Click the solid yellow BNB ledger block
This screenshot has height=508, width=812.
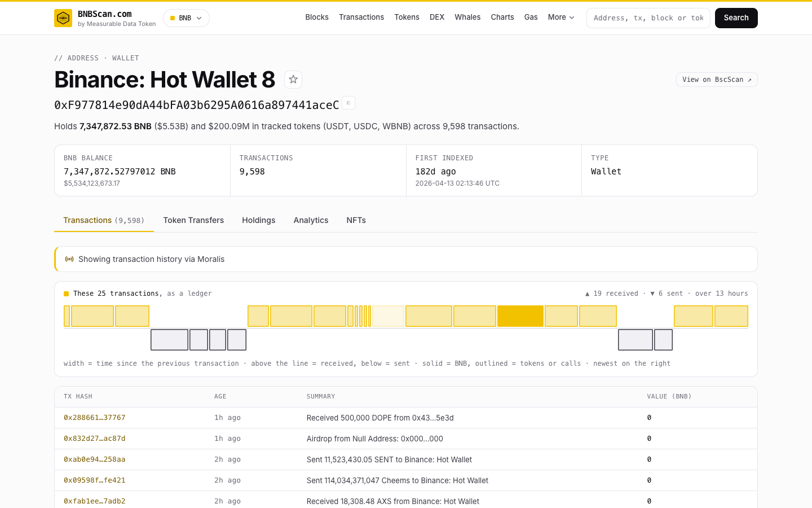point(520,316)
